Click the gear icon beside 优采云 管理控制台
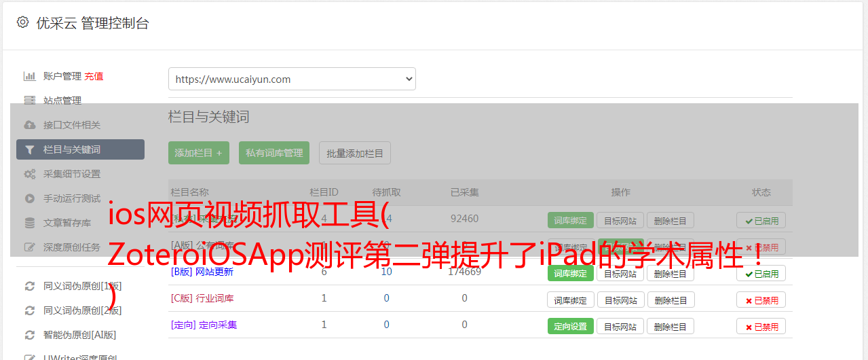 tap(22, 22)
